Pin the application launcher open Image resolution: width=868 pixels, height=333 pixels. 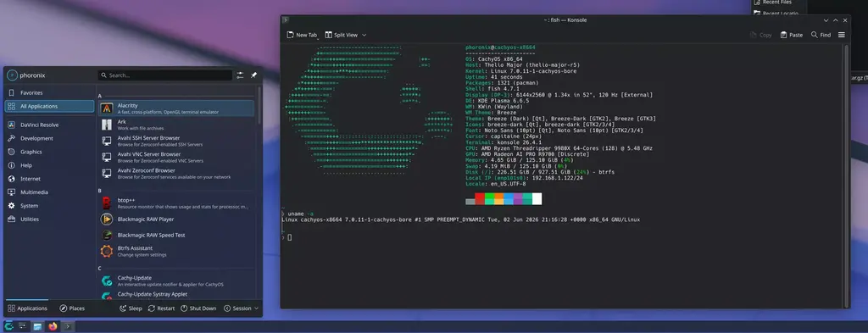[253, 75]
